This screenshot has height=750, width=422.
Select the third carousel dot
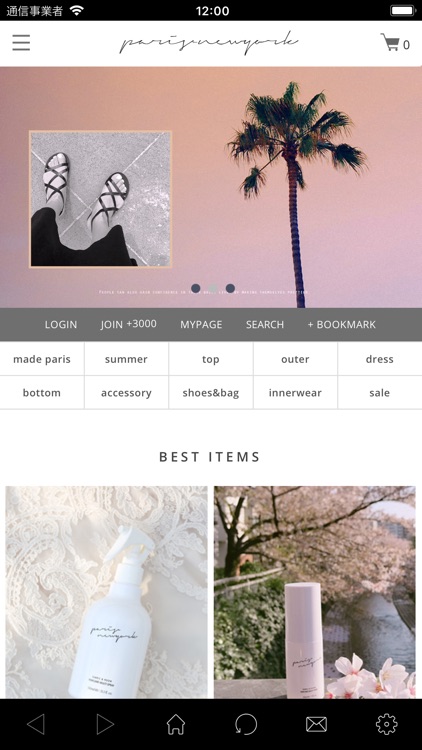coord(230,288)
